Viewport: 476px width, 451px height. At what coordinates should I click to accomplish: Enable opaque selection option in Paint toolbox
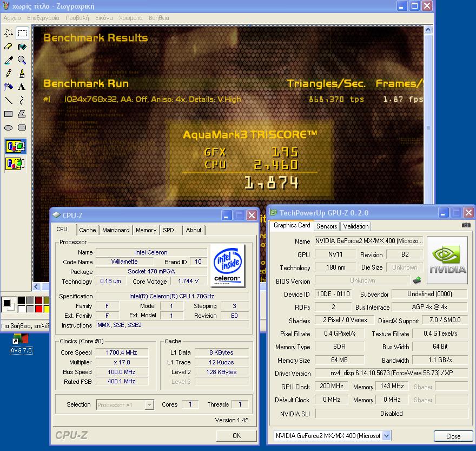pos(15,147)
